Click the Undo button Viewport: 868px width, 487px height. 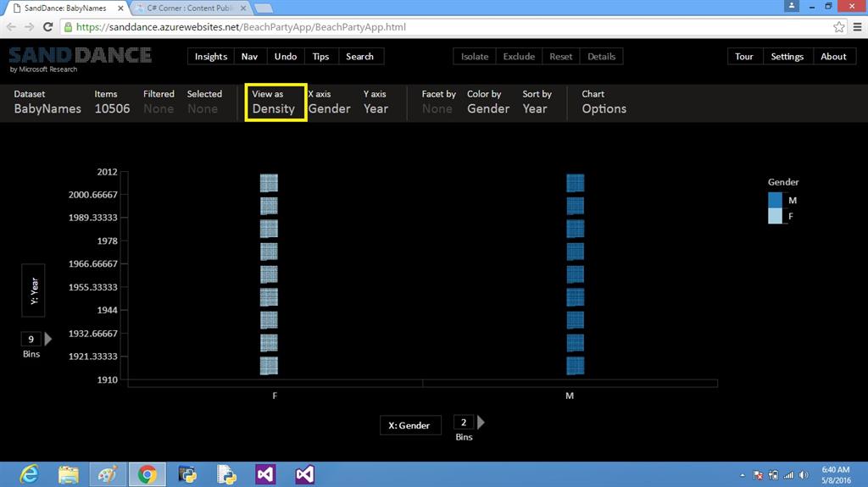click(x=286, y=57)
